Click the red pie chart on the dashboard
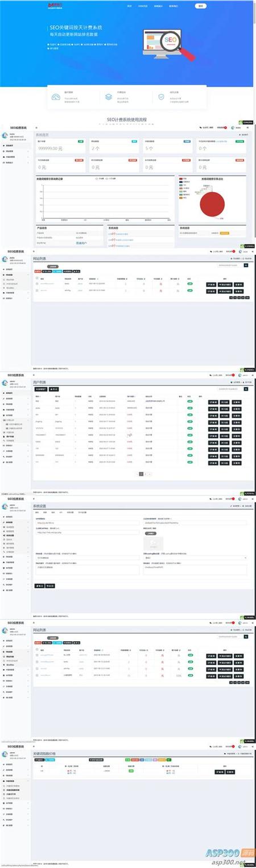The image size is (256, 868). pyautogui.click(x=213, y=203)
